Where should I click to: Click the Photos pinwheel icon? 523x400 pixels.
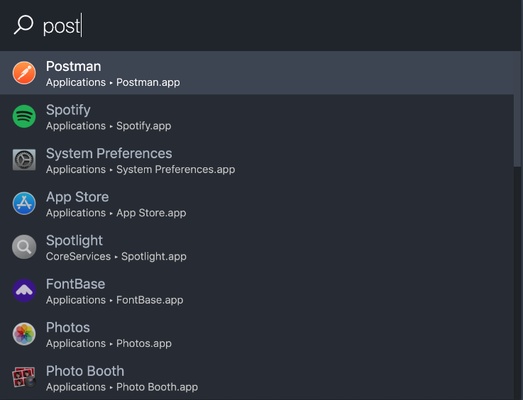point(24,334)
